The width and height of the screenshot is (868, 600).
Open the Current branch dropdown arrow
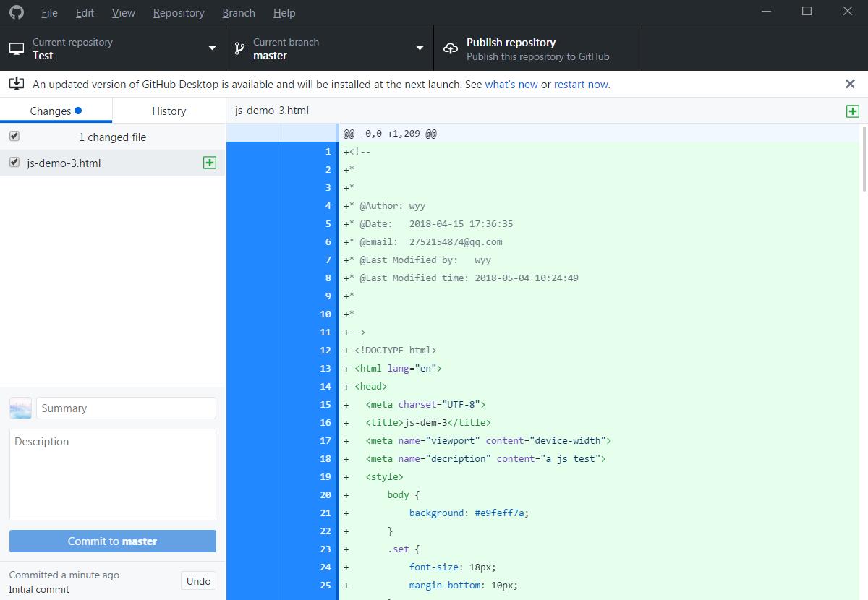tap(420, 48)
